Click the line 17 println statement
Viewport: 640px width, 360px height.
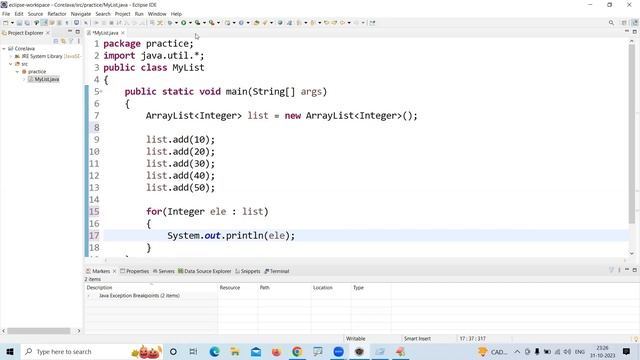click(x=231, y=236)
